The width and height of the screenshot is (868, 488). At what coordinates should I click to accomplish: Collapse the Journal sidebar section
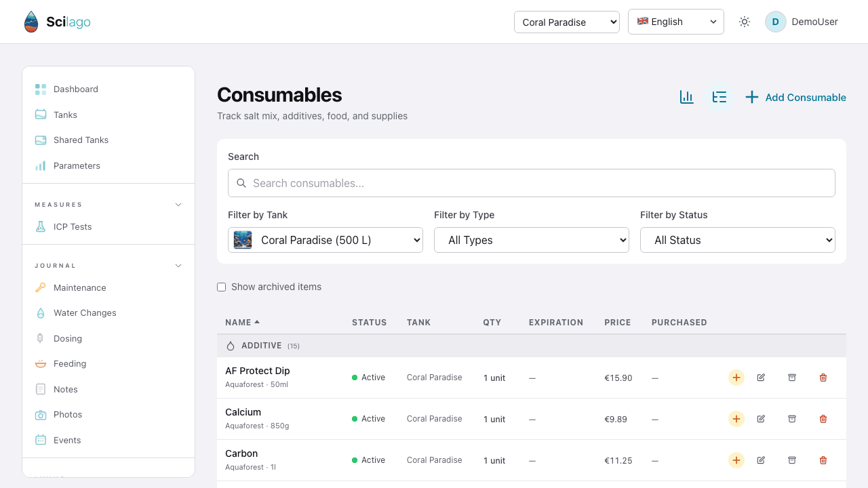coord(108,266)
